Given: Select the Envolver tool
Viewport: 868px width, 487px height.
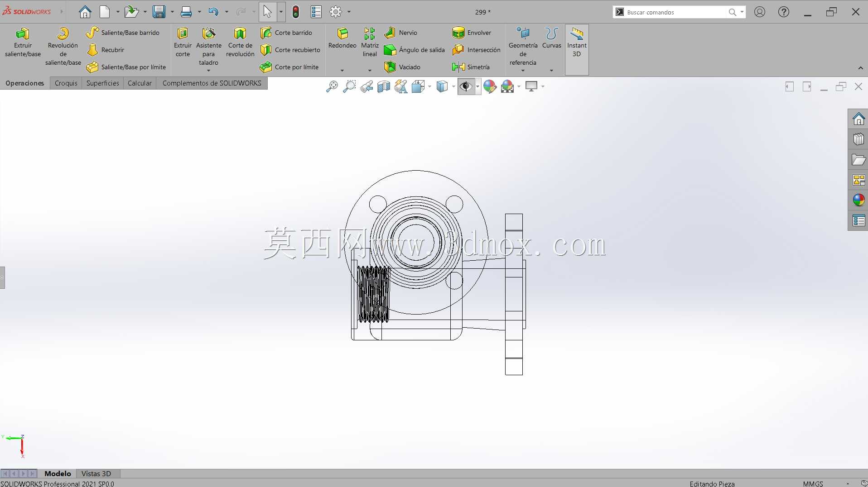Looking at the screenshot, I should pos(472,33).
